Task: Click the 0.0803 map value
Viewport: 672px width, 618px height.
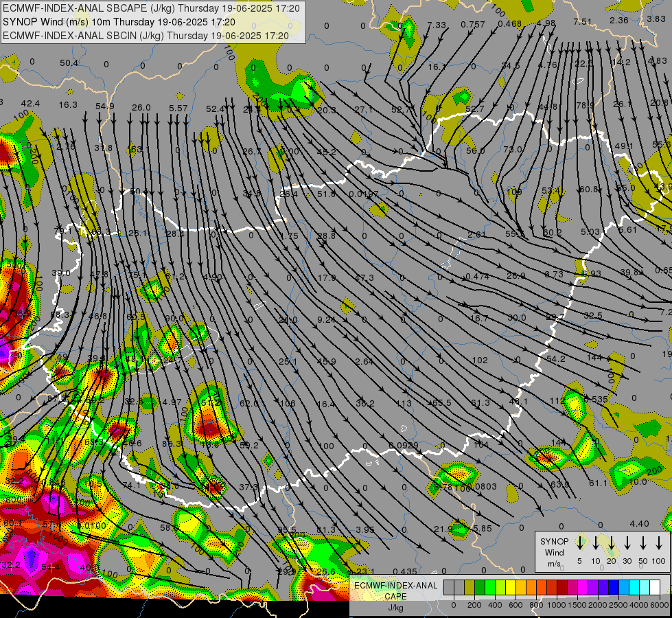Action: 482,486
